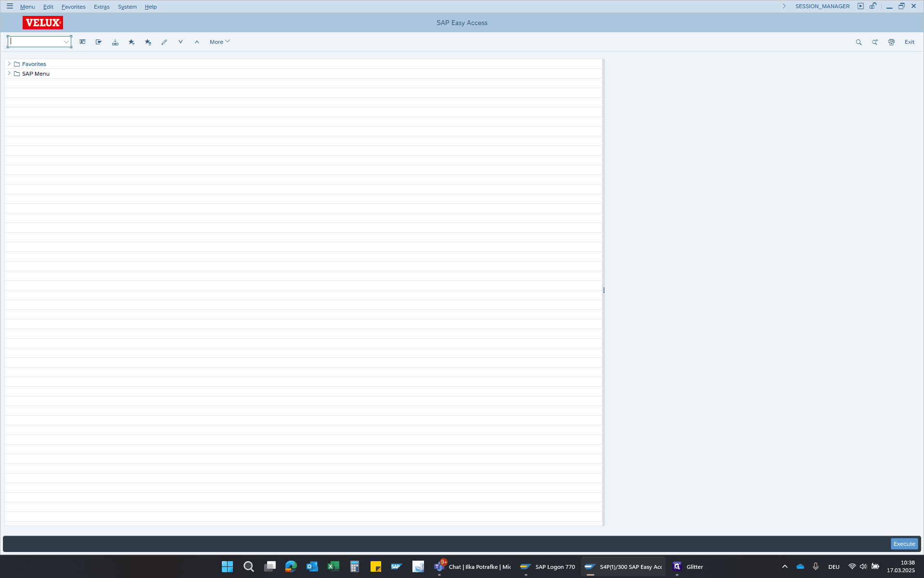Expand the chevron beside SESSION_MANAGER
This screenshot has width=924, height=578.
click(x=784, y=6)
